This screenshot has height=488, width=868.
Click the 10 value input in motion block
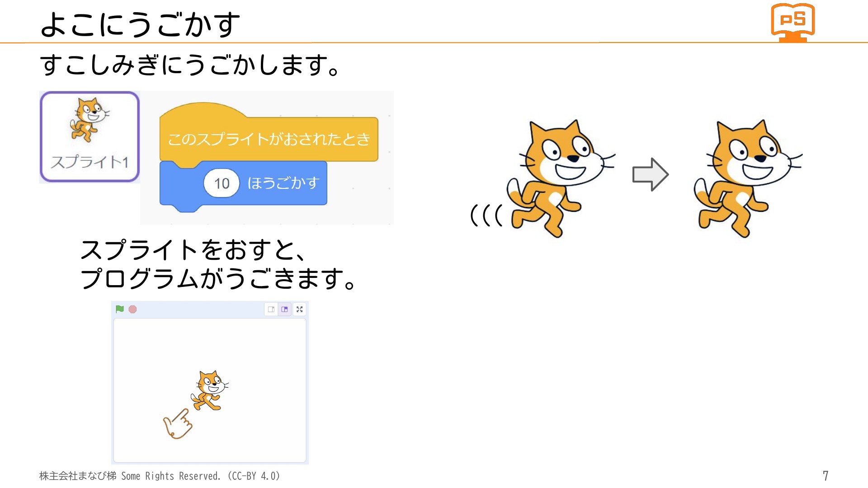click(x=222, y=183)
